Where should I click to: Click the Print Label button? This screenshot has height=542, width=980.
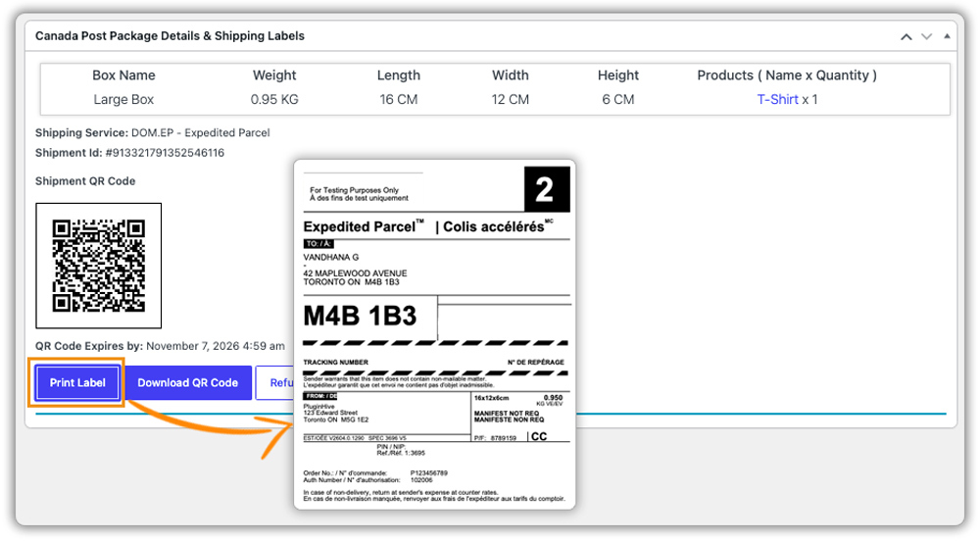coord(77,382)
